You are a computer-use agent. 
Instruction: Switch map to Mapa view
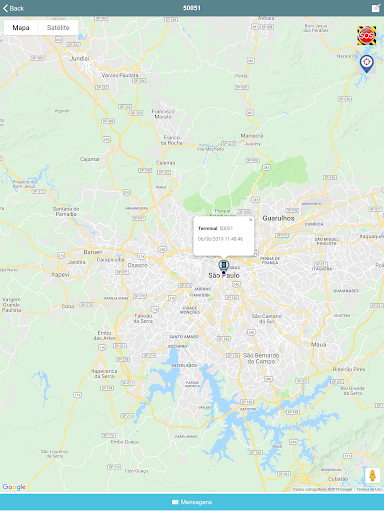[21, 28]
